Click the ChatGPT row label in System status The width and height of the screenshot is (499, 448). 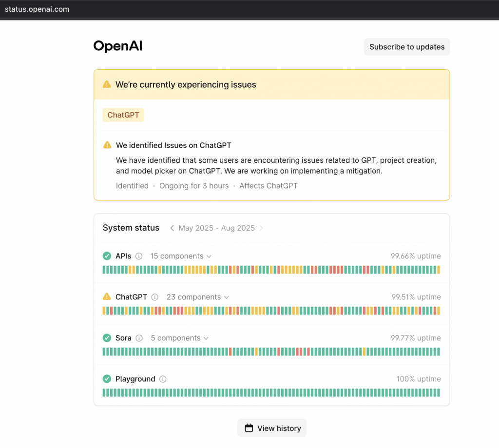coord(131,297)
